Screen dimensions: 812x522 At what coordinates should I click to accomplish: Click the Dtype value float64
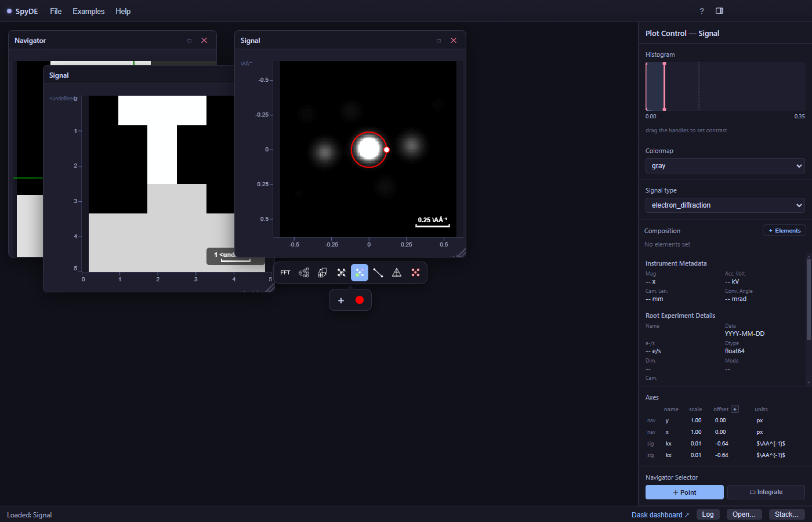click(x=735, y=351)
